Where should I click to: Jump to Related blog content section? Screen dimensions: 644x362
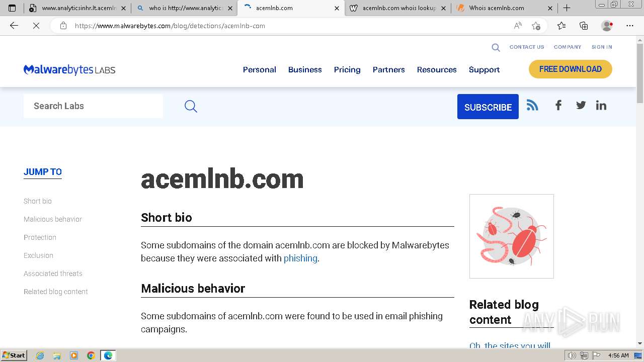[56, 292]
